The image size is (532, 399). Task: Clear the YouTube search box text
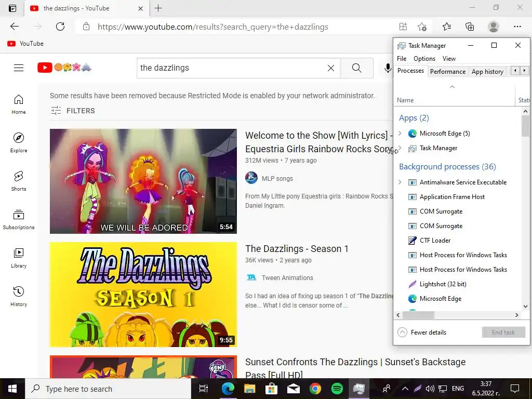pyautogui.click(x=331, y=68)
